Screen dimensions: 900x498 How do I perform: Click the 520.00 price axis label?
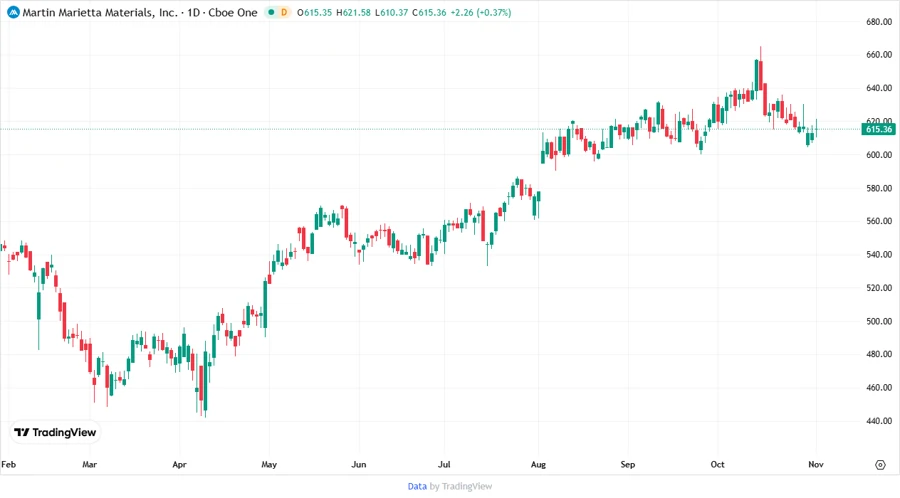(879, 288)
